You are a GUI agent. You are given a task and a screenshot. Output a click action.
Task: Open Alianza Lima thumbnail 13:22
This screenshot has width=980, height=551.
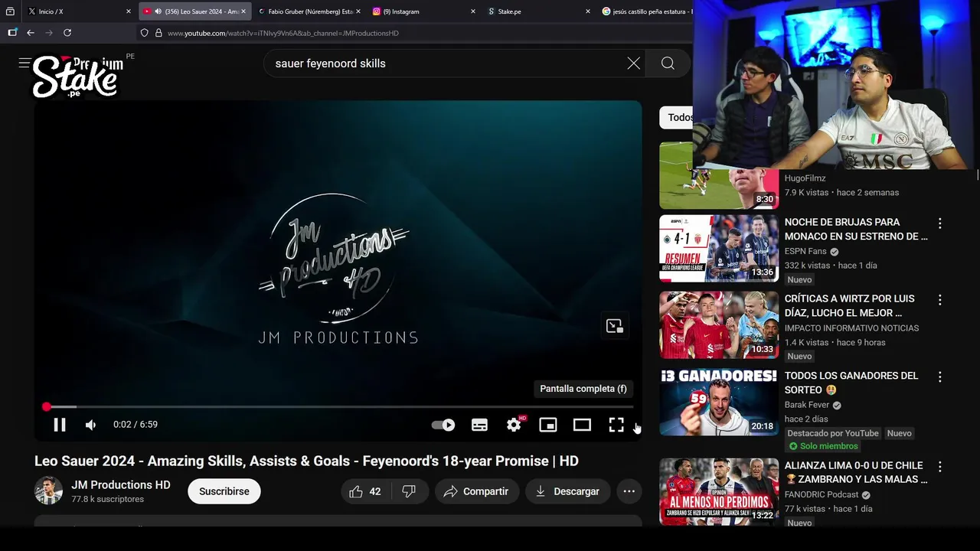pyautogui.click(x=719, y=491)
